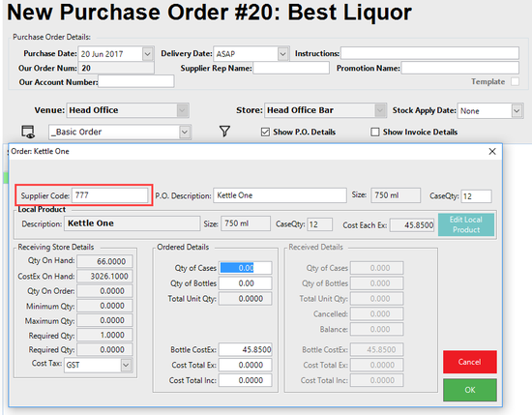Screen dimensions: 532x415
Task: Click the Qty of Cases ordered field
Action: pos(246,268)
